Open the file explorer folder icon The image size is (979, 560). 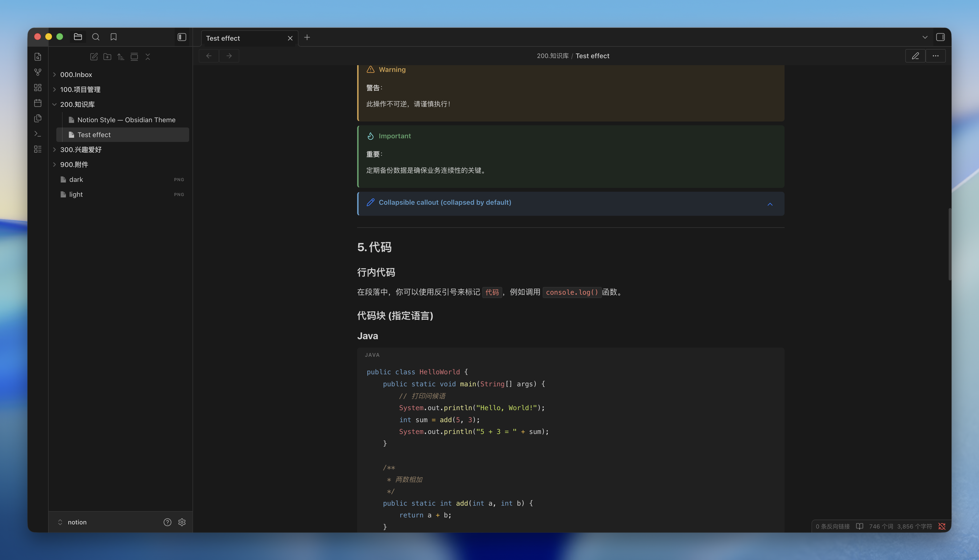coord(78,37)
